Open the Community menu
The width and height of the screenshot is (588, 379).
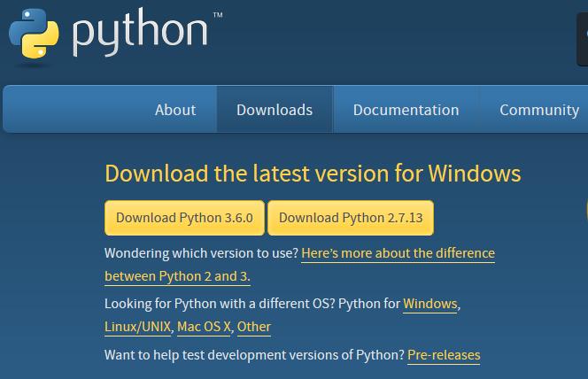[x=539, y=110]
